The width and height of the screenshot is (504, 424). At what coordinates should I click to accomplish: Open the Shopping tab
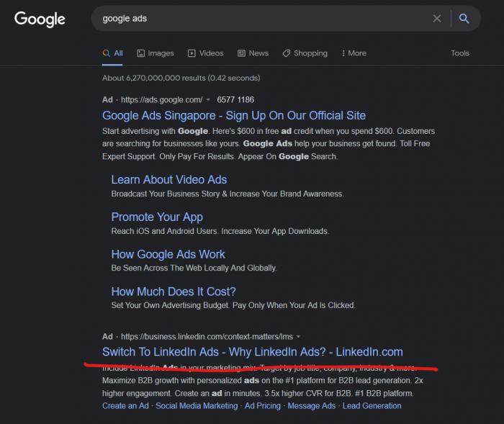point(305,53)
